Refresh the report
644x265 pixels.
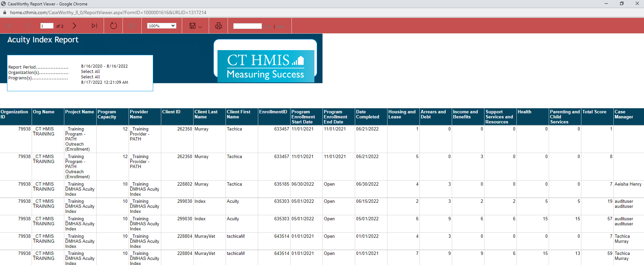113,26
